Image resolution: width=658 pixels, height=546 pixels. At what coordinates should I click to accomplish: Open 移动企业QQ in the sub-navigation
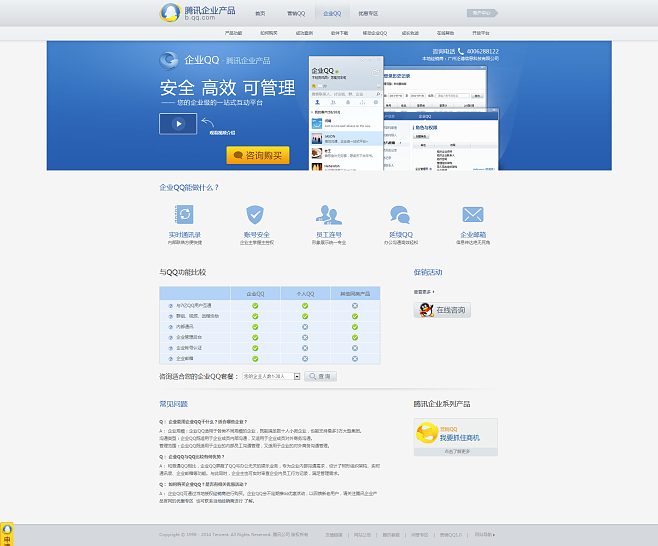click(375, 33)
